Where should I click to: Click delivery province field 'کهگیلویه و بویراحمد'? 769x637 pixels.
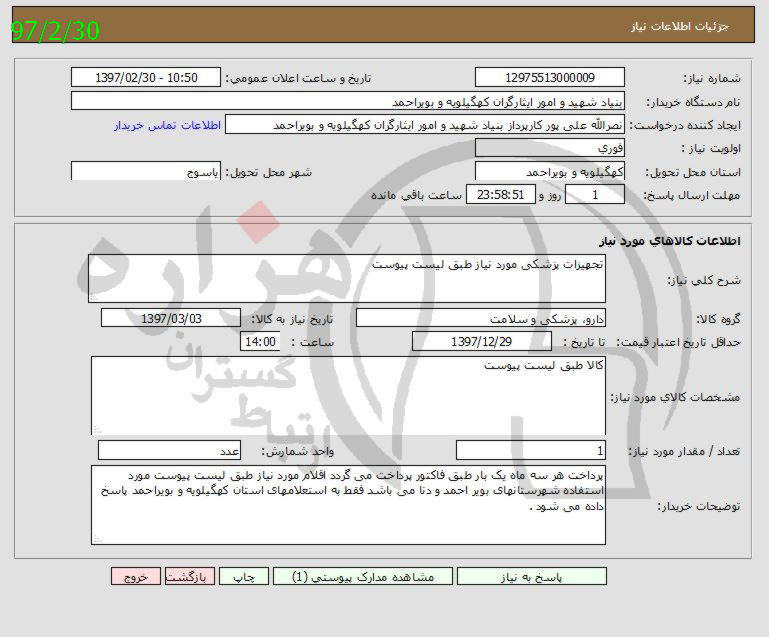[550, 172]
